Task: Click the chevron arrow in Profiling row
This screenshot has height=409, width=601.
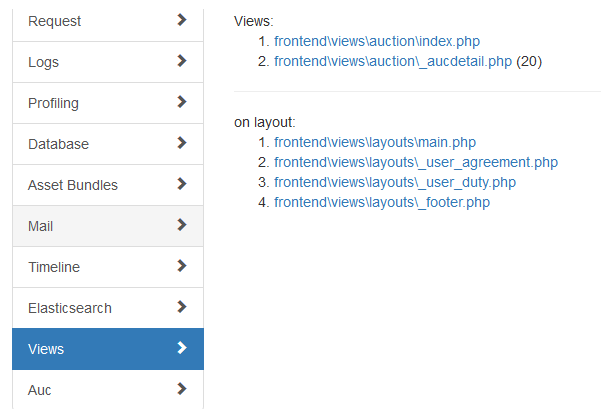Action: pos(181,102)
